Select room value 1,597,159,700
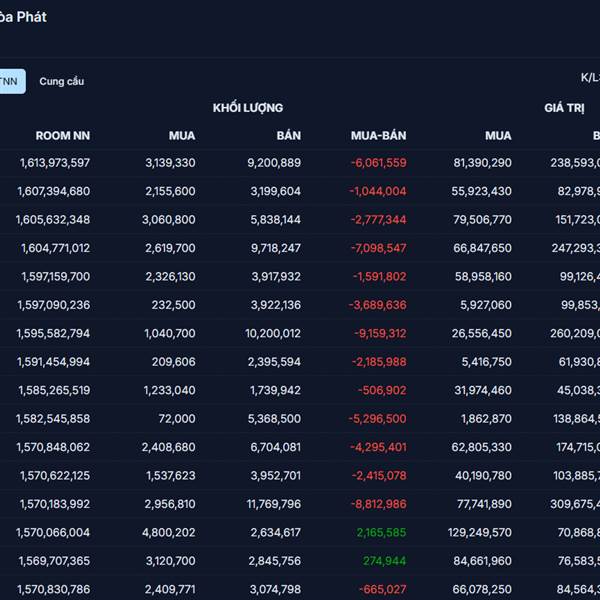This screenshot has height=600, width=600. [x=56, y=277]
